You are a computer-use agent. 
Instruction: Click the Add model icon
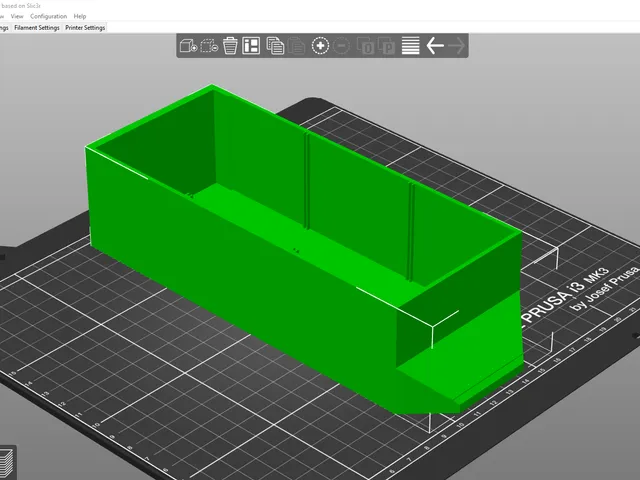click(188, 46)
